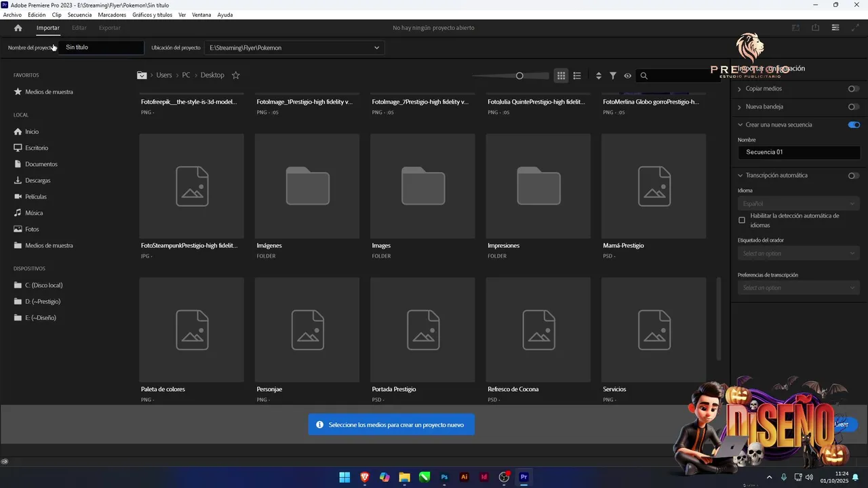Open the header hamburger menu icon
This screenshot has width=868, height=488.
(835, 28)
